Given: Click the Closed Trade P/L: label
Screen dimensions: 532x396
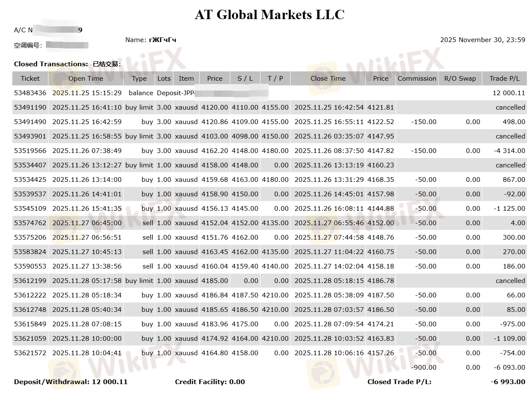Looking at the screenshot, I should coord(399,382).
